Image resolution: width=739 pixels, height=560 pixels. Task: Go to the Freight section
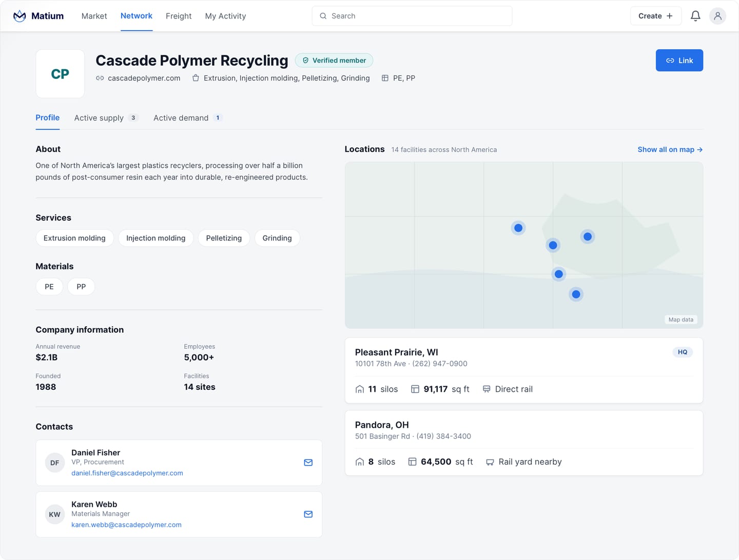point(179,16)
